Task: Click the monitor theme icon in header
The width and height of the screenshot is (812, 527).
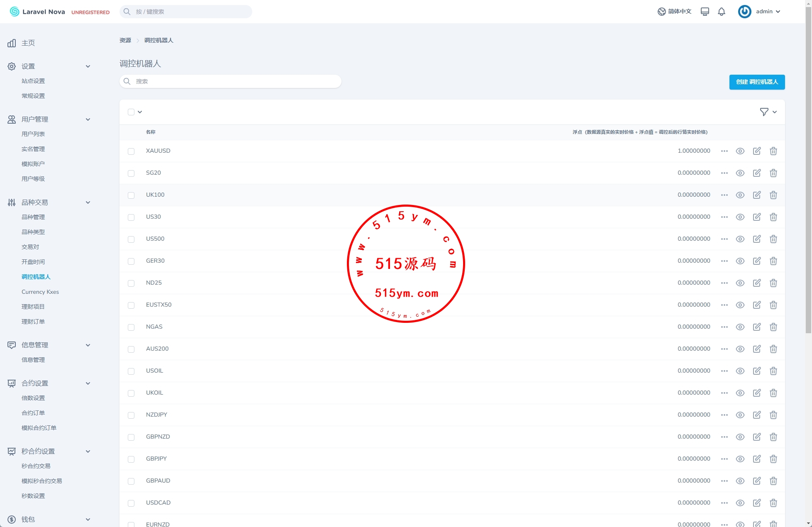Action: point(705,12)
